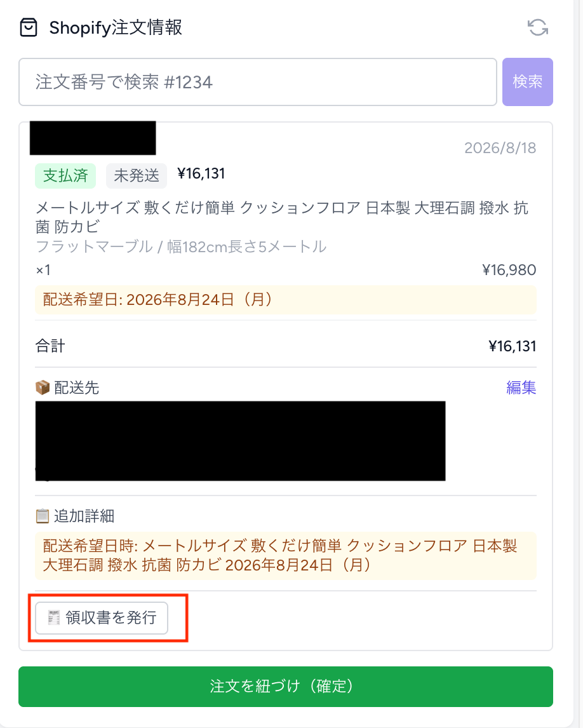Screen dimensions: 583x728
Task: Click the clipboard icon beside 追加詳細
Action: pyautogui.click(x=43, y=516)
